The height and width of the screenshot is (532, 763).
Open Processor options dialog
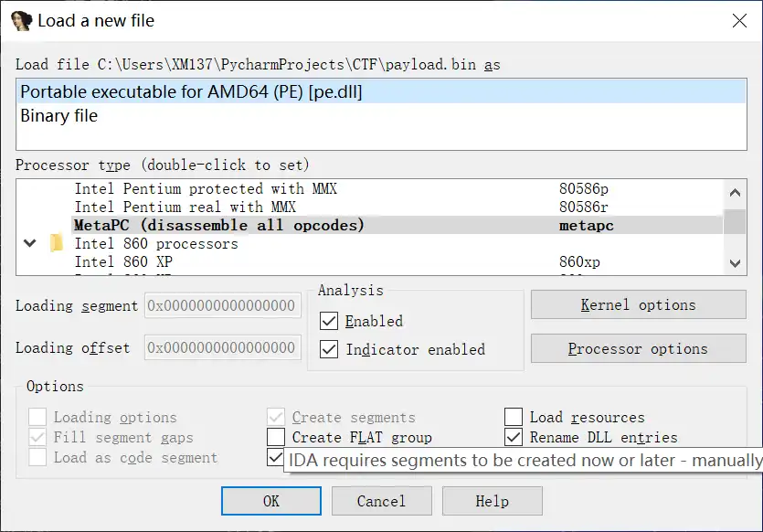[638, 349]
